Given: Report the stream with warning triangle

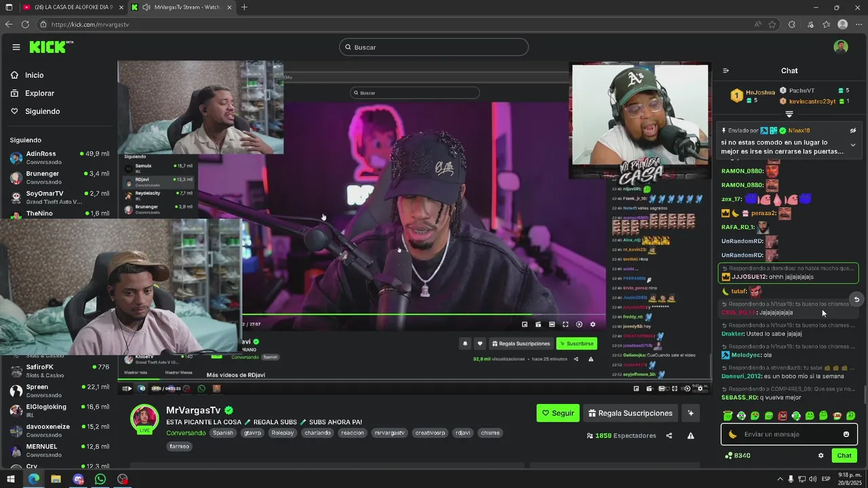Looking at the screenshot, I should coord(690,436).
